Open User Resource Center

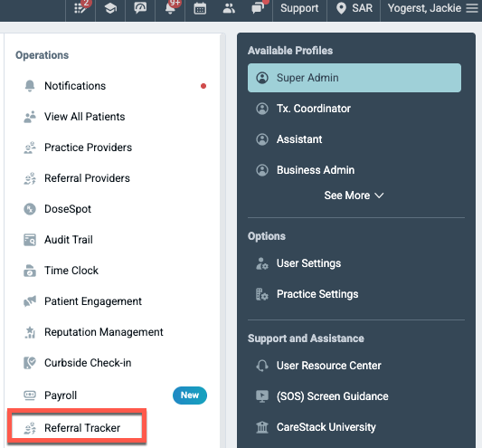point(328,366)
